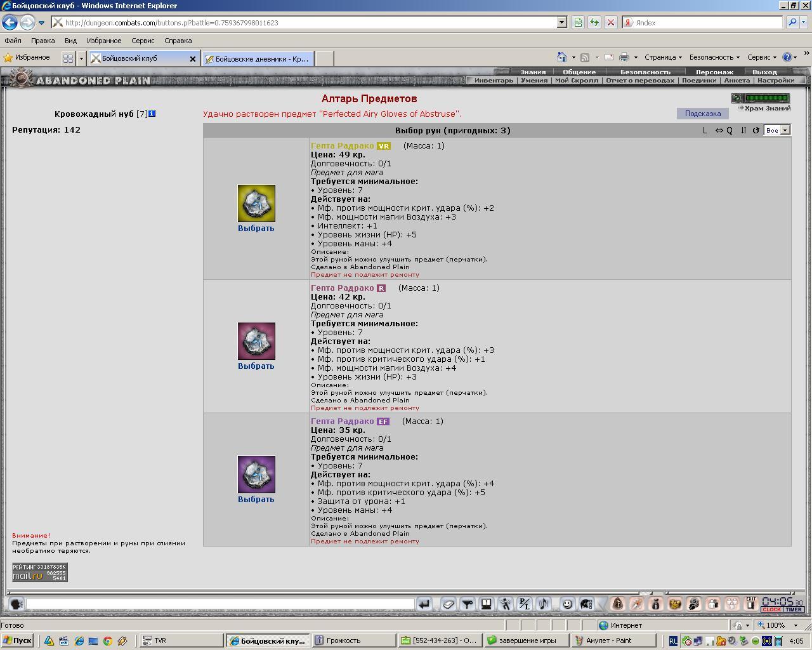Viewport: 812px width, 650px height.
Task: Click the L sort icon in rune header
Action: (705, 130)
